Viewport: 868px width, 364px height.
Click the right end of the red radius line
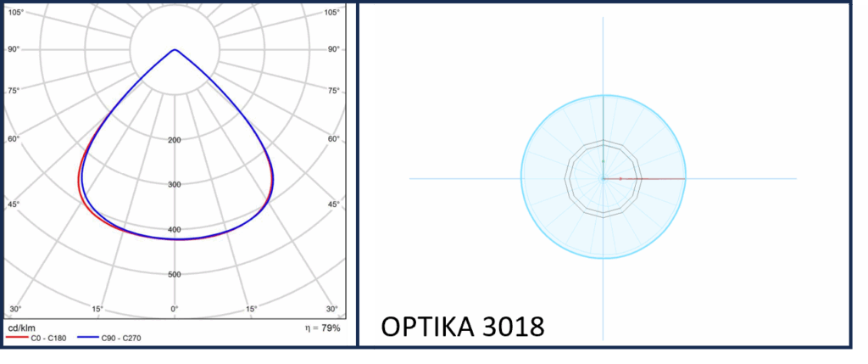coord(683,179)
